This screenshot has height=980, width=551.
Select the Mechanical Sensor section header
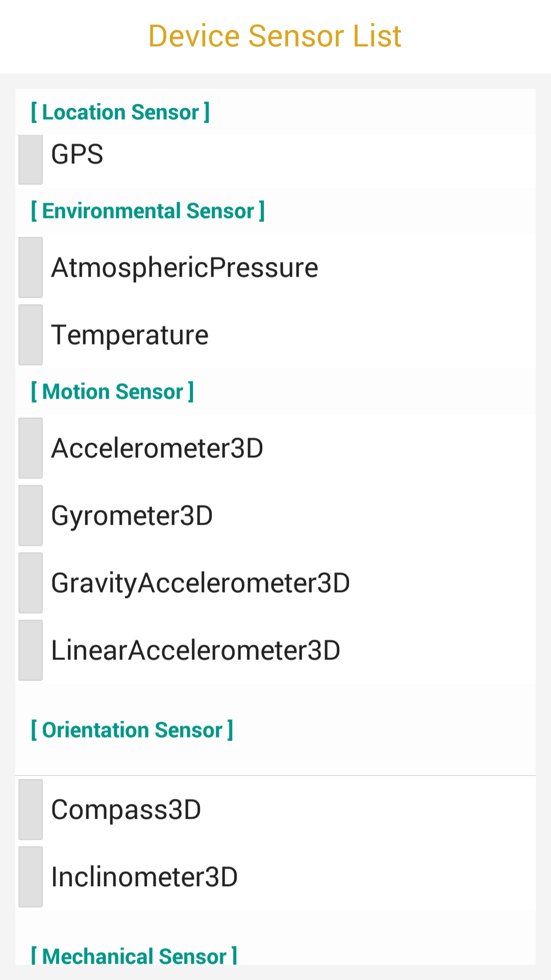point(134,956)
